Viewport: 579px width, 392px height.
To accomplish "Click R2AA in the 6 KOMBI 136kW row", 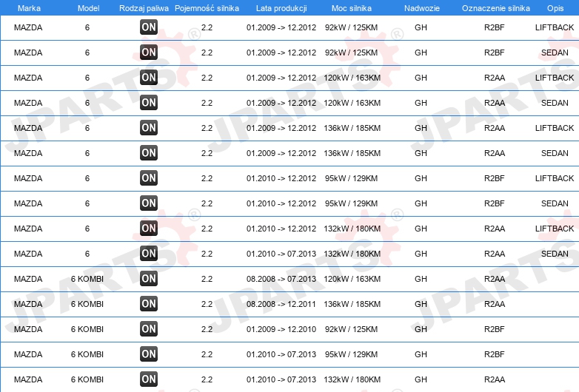I will (495, 304).
